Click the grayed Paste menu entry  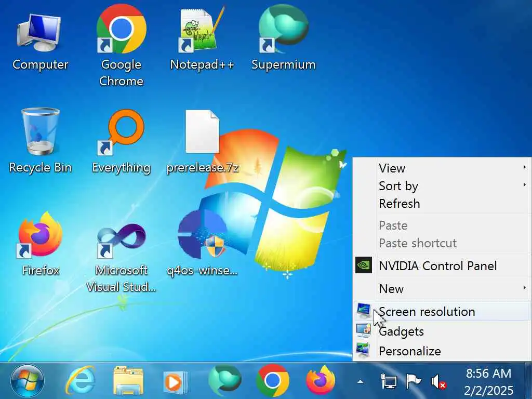442,225
